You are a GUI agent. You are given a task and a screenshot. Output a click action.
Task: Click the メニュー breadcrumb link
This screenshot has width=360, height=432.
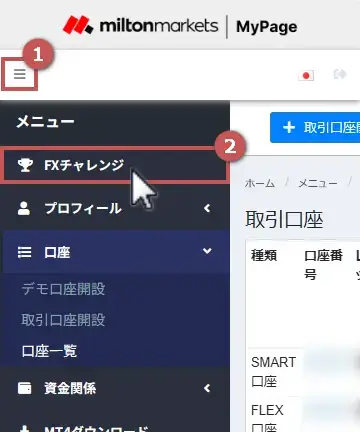click(x=318, y=183)
